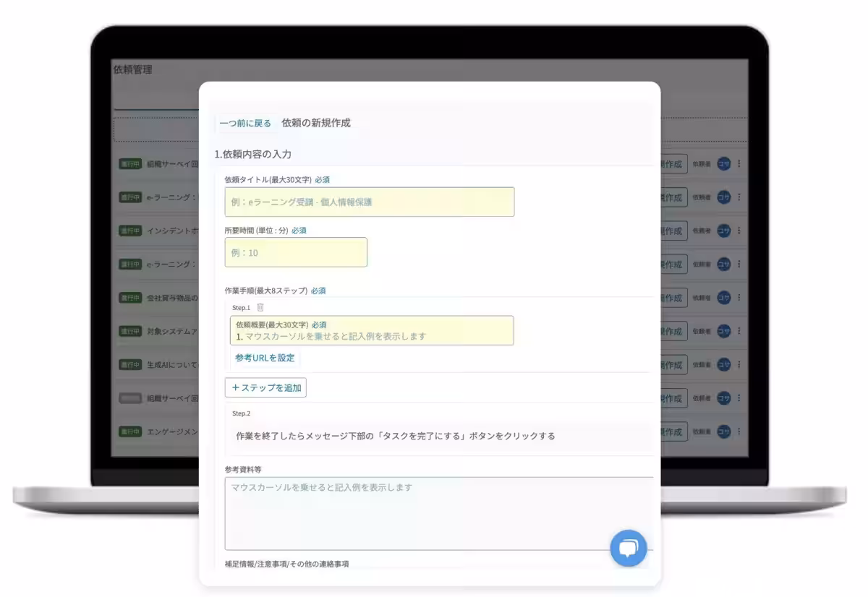Go back with 一つ前に戻る
Screen dimensions: 868x597
(x=245, y=124)
